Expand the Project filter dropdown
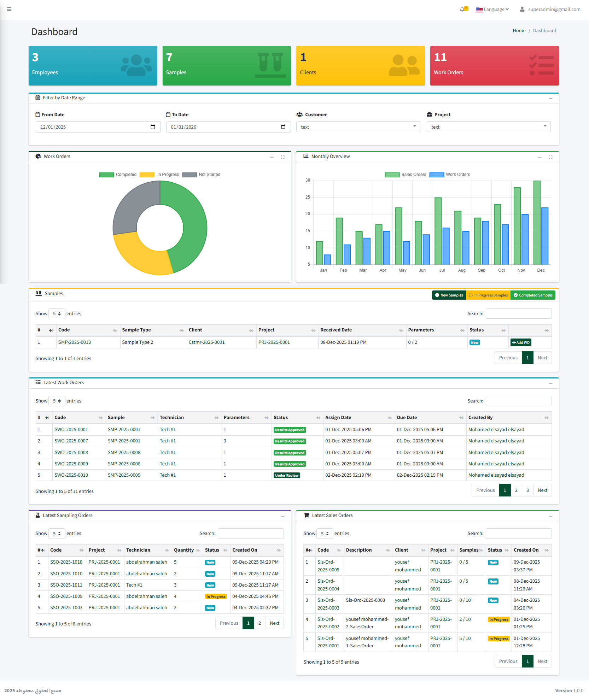 pyautogui.click(x=488, y=127)
